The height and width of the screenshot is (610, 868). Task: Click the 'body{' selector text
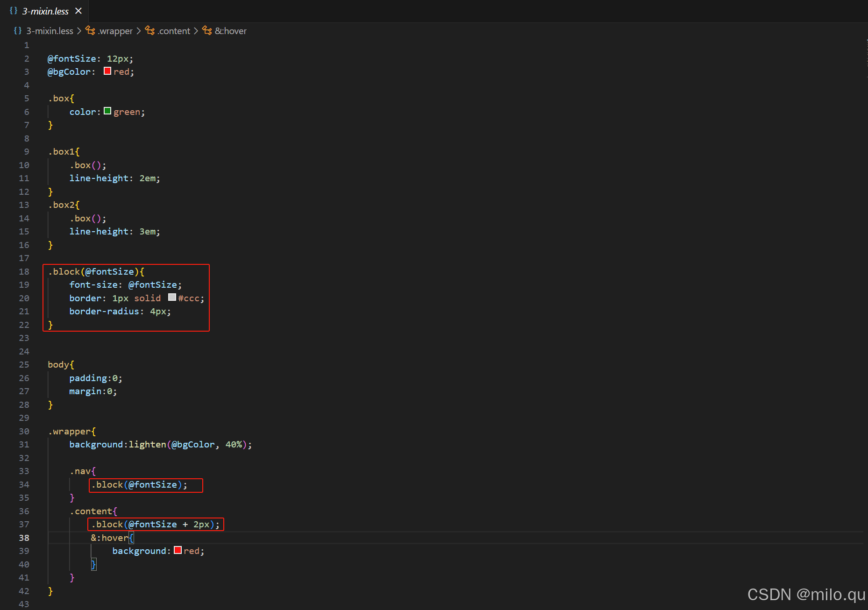click(61, 365)
